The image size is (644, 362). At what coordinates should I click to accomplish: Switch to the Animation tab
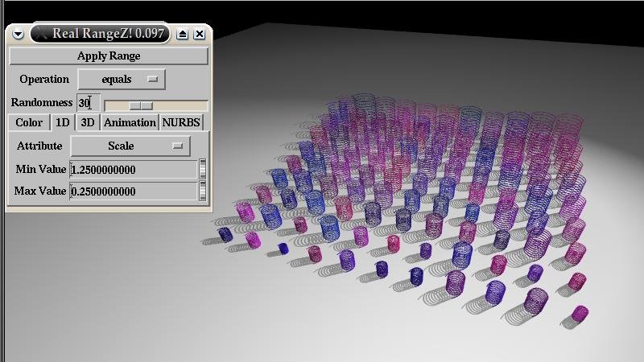tap(130, 122)
